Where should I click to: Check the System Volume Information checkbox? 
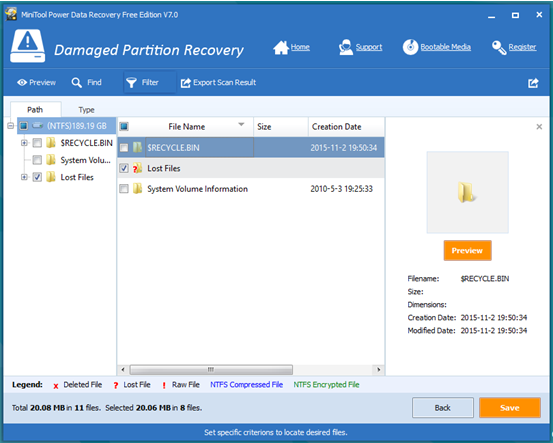pos(124,189)
